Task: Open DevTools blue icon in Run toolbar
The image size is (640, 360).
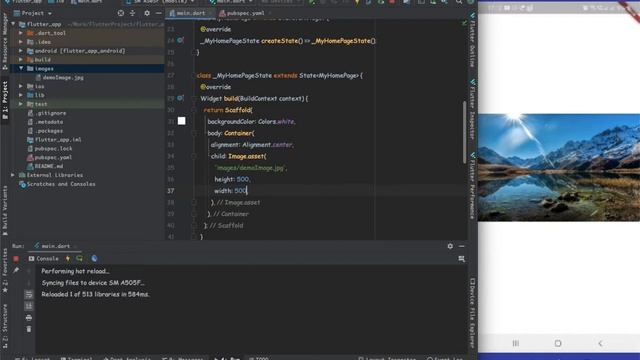Action: pyautogui.click(x=94, y=258)
